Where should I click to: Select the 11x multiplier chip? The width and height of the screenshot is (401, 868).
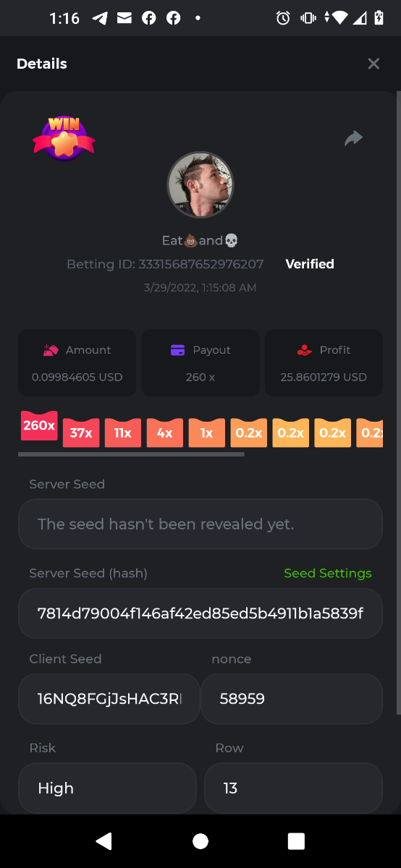click(x=123, y=433)
